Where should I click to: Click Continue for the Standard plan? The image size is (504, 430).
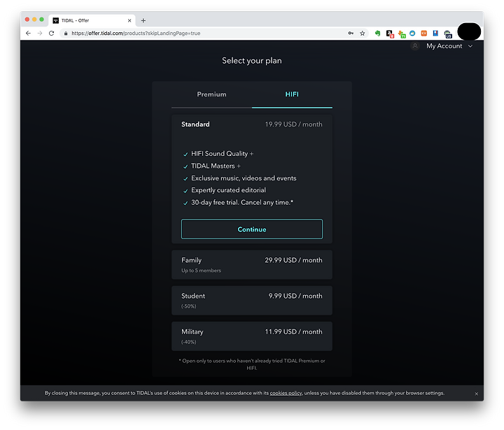coord(252,229)
